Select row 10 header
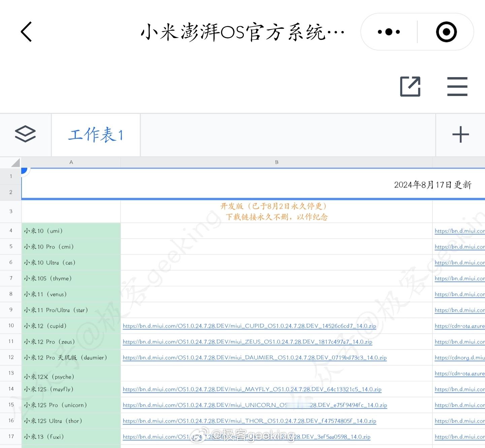The height and width of the screenshot is (448, 485). (11, 326)
